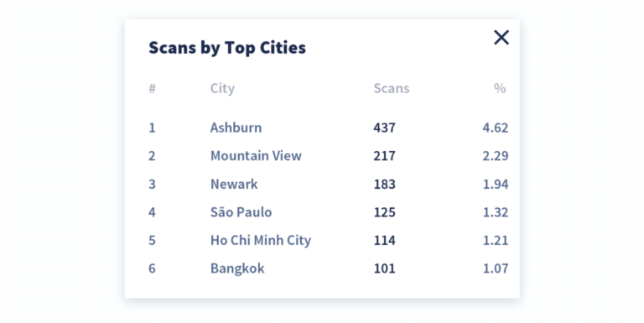
Task: Click the 183 scans count
Action: tap(384, 184)
